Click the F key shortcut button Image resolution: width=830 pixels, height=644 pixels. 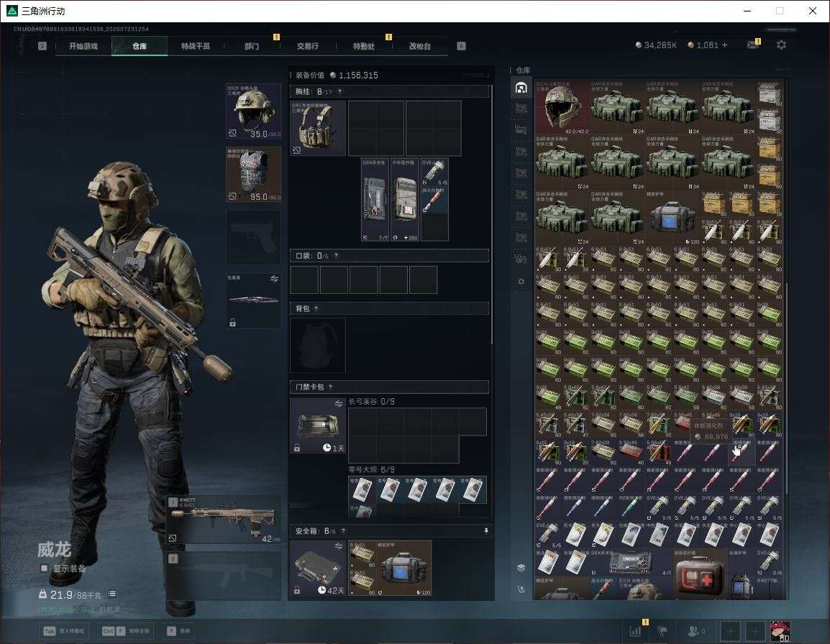tap(178, 631)
